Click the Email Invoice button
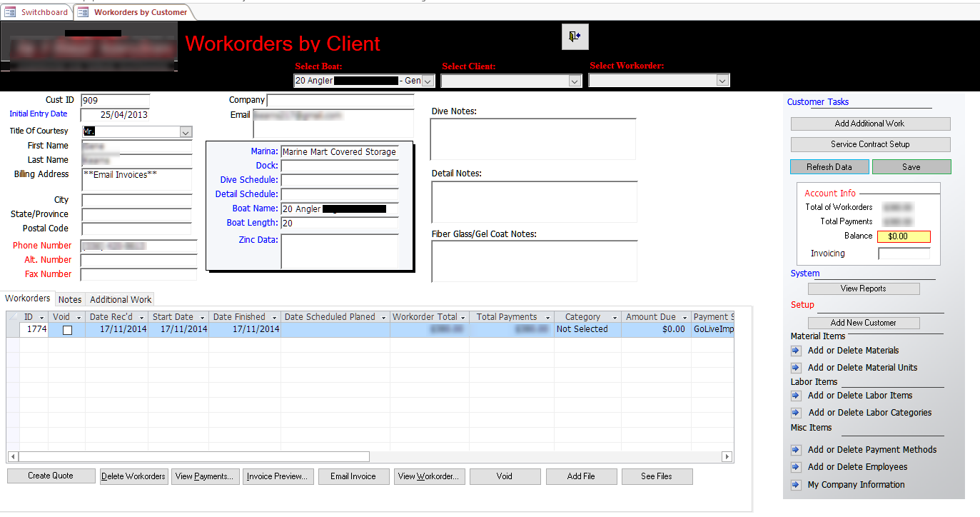The height and width of the screenshot is (517, 980). pos(353,476)
